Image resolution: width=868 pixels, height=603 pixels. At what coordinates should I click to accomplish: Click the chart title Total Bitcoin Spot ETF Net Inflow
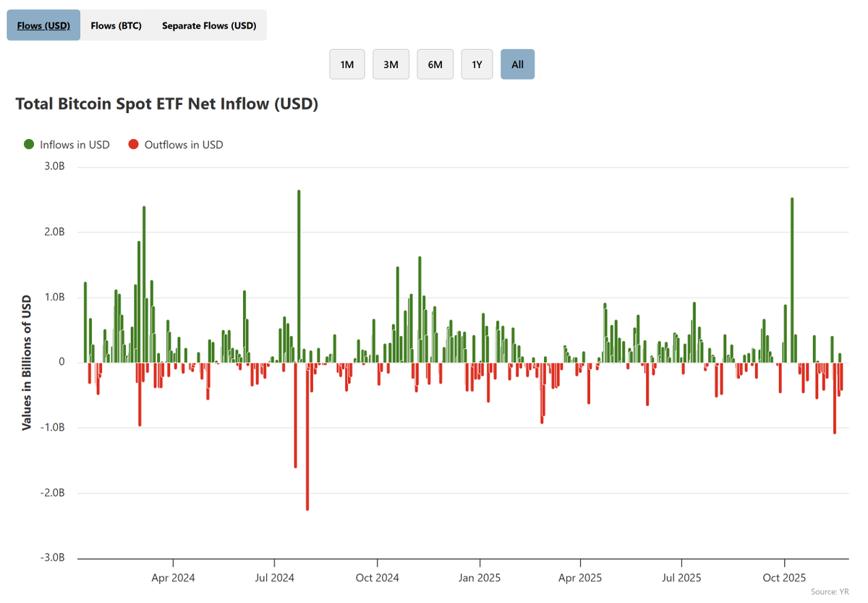click(167, 104)
